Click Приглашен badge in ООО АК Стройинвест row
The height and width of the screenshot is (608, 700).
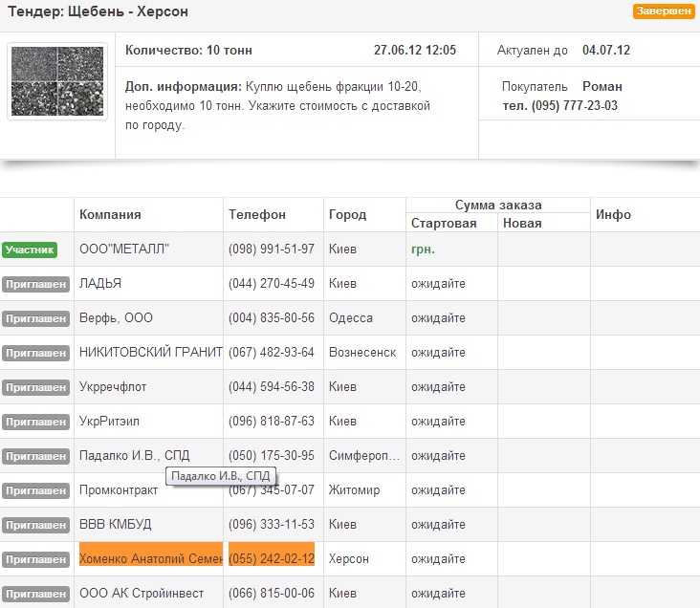(35, 594)
